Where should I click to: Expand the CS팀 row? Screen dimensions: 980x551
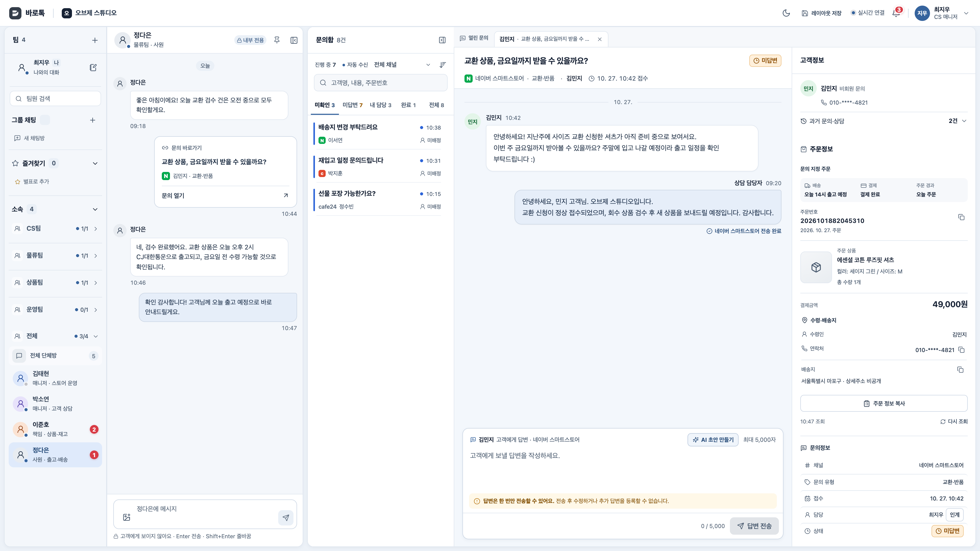[55, 229]
